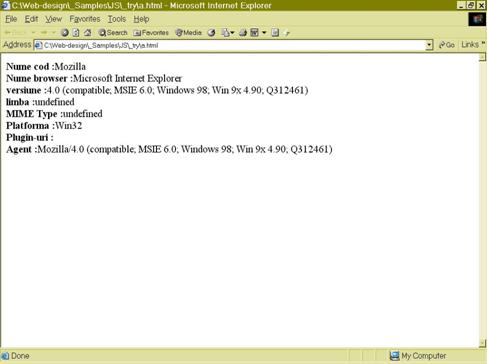Open the Tools menu

point(117,19)
